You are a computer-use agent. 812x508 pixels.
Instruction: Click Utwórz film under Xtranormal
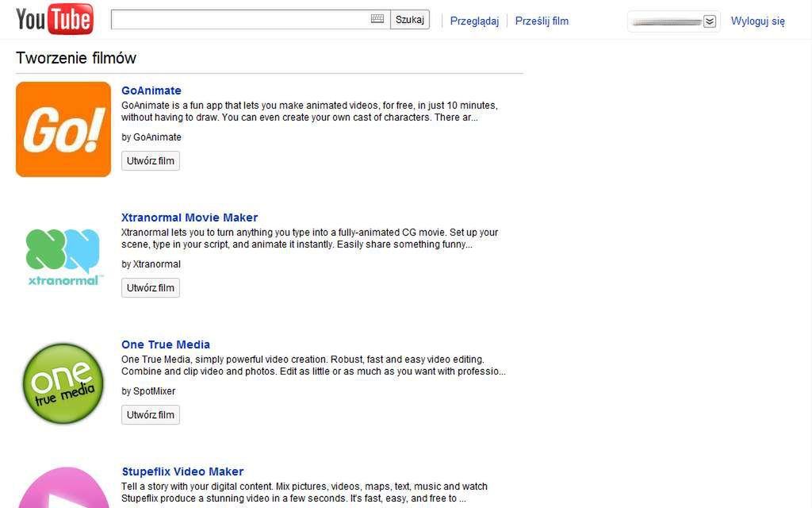click(150, 287)
